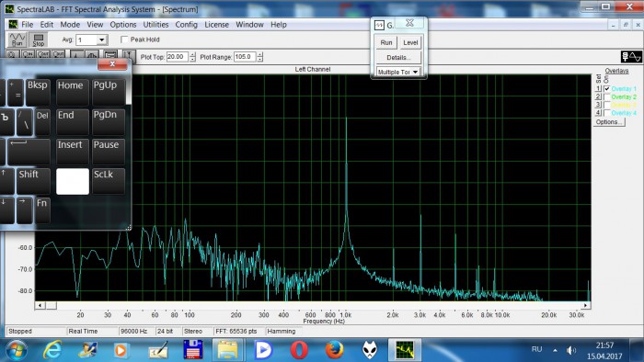The width and height of the screenshot is (644, 362).
Task: Click the Run sine-wave toolbar icon
Action: (17, 40)
